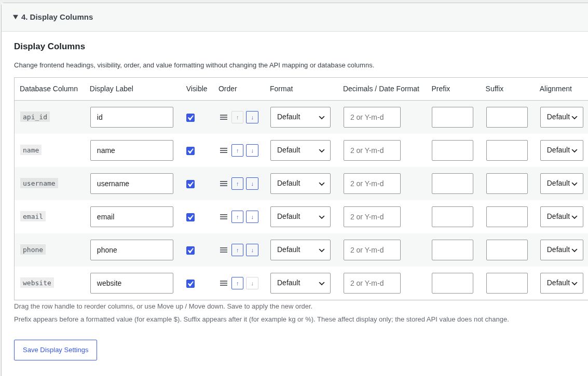Move website row up
The image size is (588, 376).
[237, 283]
